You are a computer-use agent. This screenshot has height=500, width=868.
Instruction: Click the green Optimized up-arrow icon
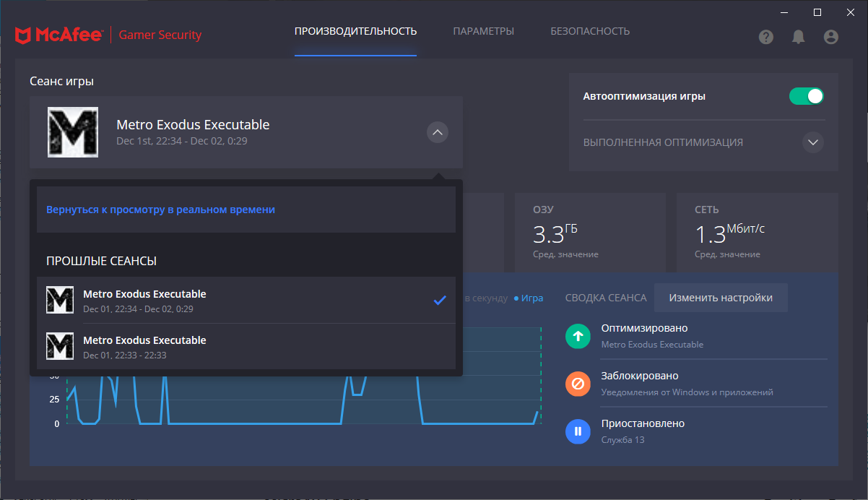click(578, 336)
